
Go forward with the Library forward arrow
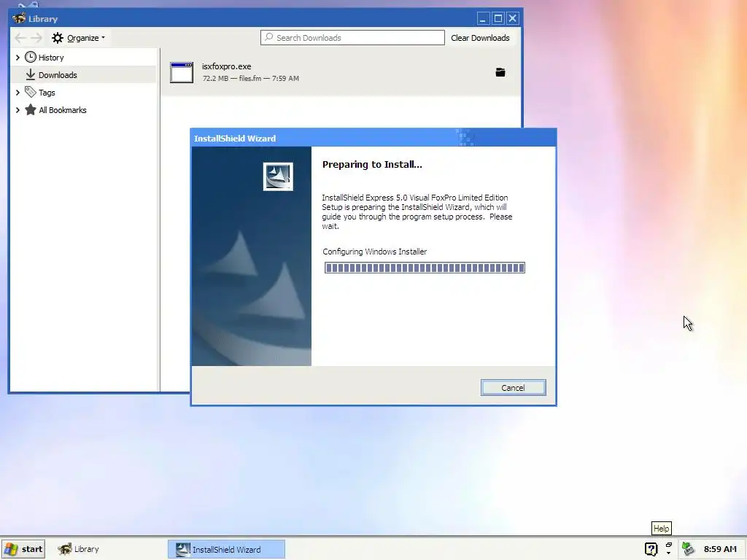pos(36,38)
